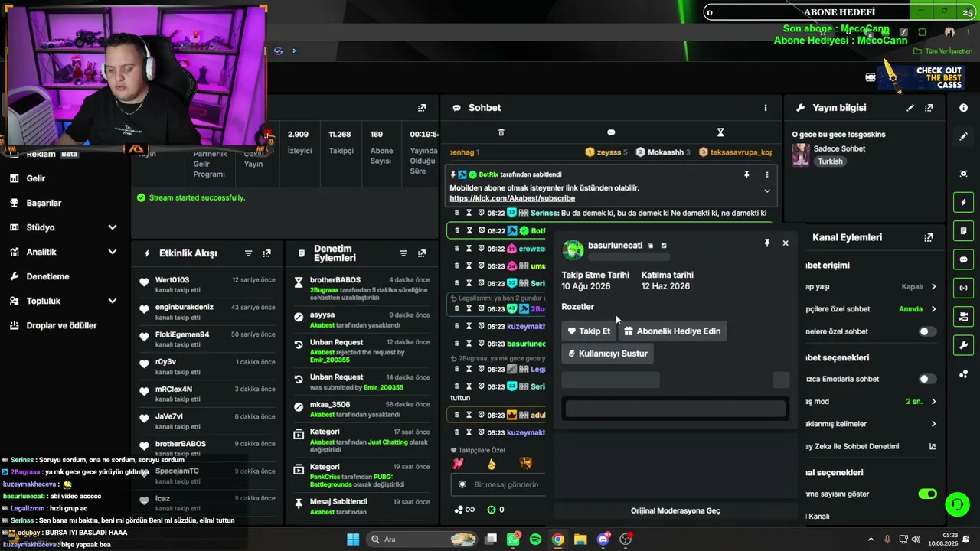980x551 pixels.
Task: Click the trash icon in chat toolbar
Action: tap(501, 132)
